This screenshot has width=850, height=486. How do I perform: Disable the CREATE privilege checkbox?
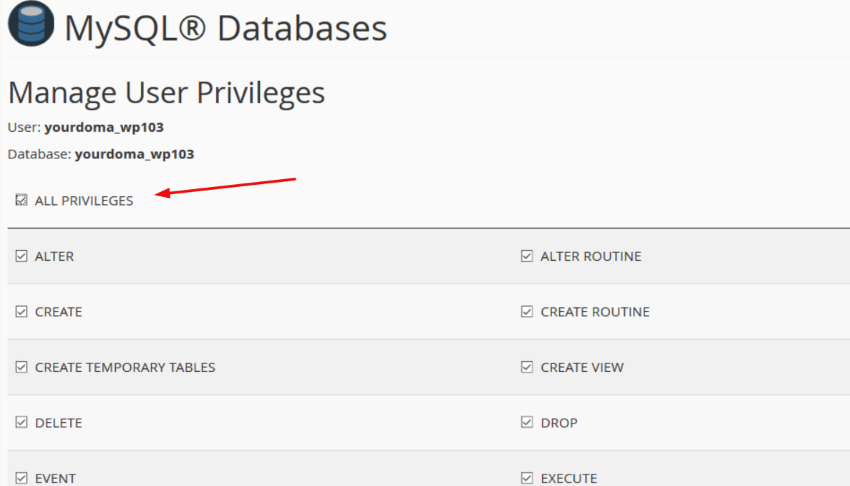21,312
